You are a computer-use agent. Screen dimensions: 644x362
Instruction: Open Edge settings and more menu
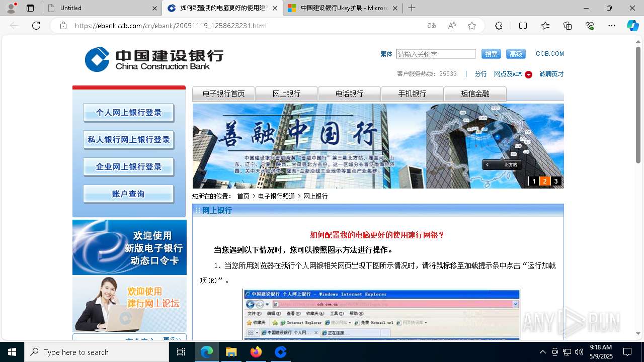[612, 26]
